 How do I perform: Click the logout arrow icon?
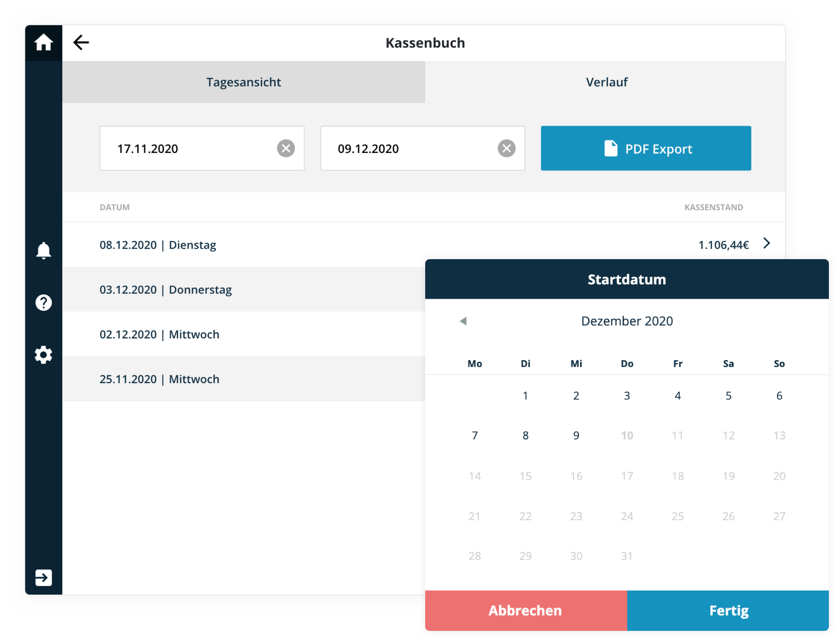[43, 578]
